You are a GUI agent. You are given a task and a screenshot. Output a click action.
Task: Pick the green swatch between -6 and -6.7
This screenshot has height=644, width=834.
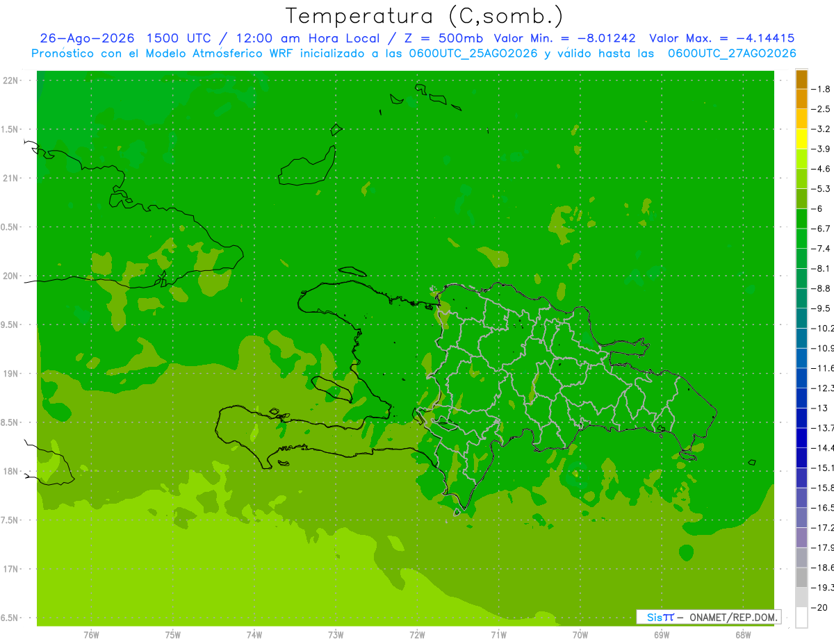click(801, 219)
